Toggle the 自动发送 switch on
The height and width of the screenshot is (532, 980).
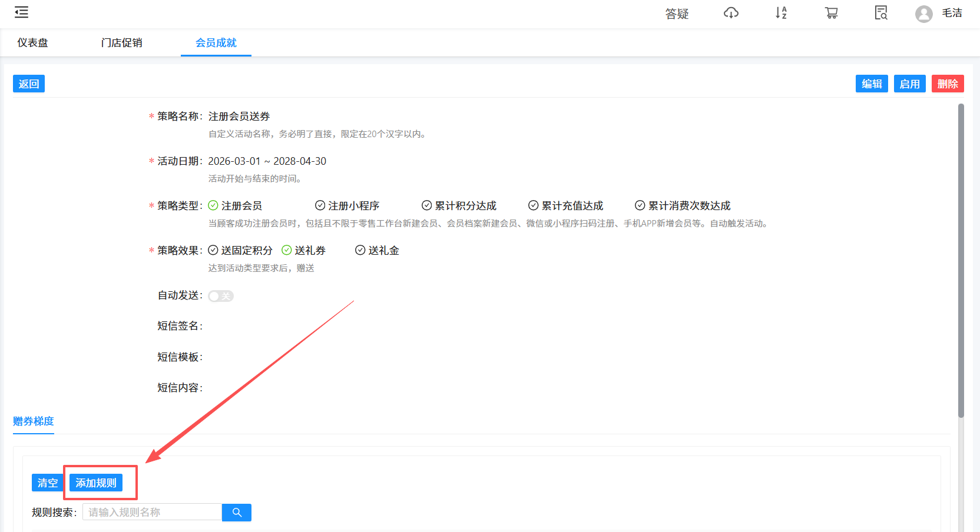(220, 295)
